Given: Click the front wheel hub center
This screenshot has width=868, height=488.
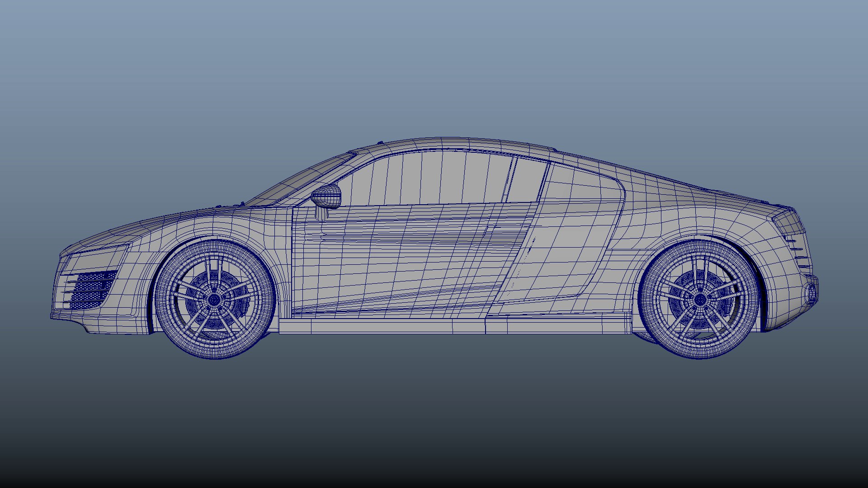Looking at the screenshot, I should [x=214, y=299].
